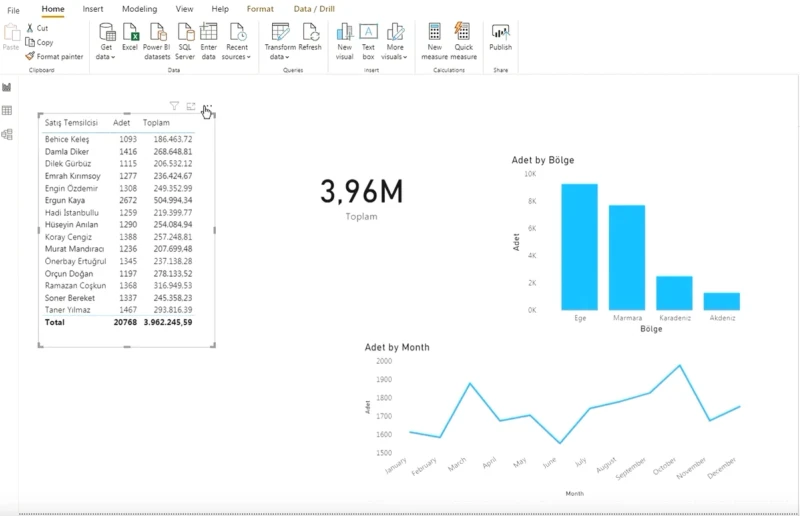The width and height of the screenshot is (800, 516).
Task: Select the Ergun Kaya row
Action: [x=118, y=200]
